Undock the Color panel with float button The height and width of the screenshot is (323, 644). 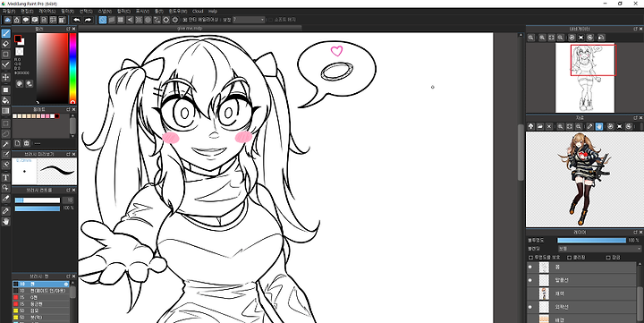(68, 30)
